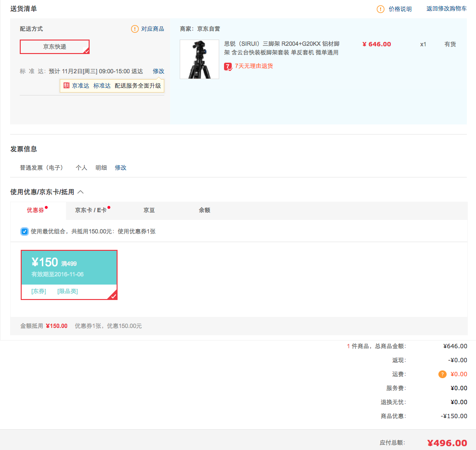
Task: Open the SIRUI tripod product thumbnail
Action: [x=199, y=59]
